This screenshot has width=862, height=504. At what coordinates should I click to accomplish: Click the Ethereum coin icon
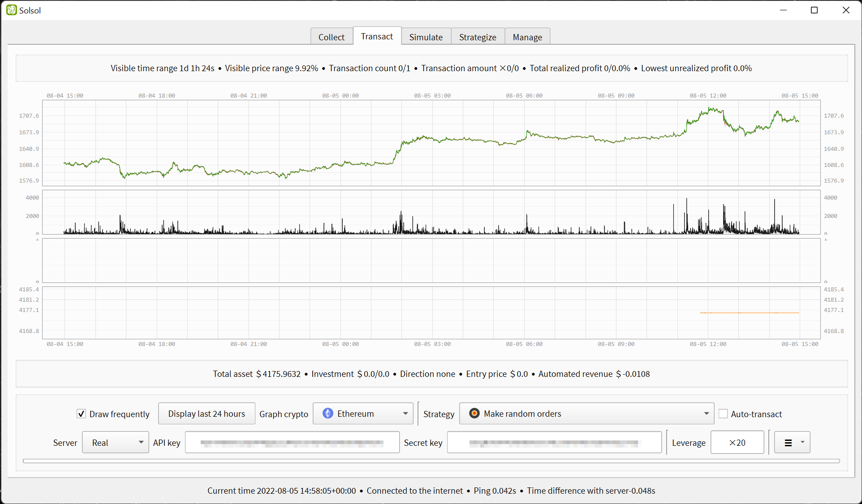(328, 414)
